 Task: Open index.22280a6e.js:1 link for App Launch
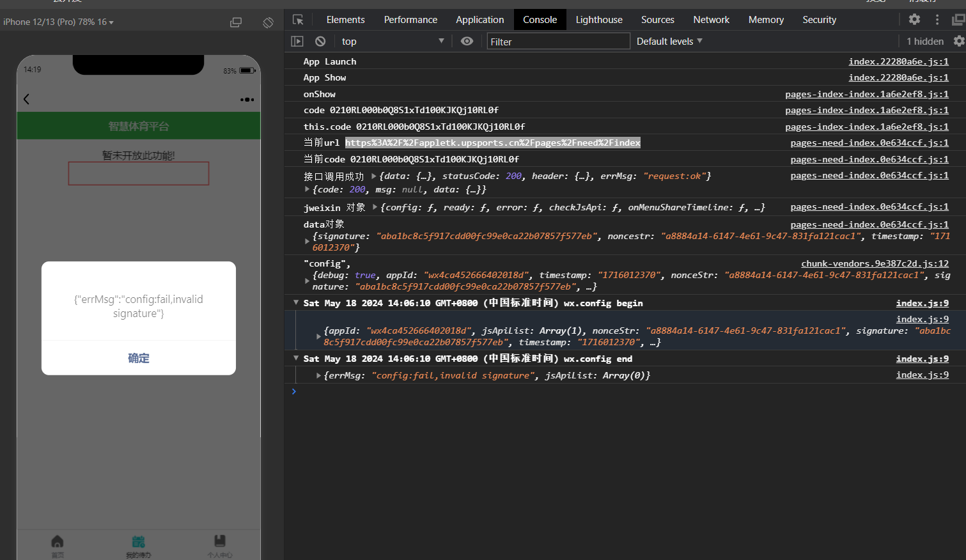coord(898,61)
